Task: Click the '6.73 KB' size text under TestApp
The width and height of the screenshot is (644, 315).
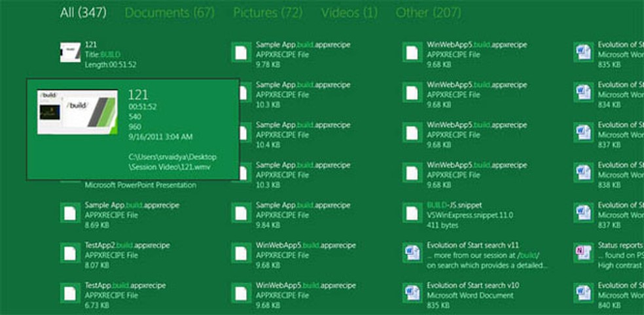Action: (97, 305)
